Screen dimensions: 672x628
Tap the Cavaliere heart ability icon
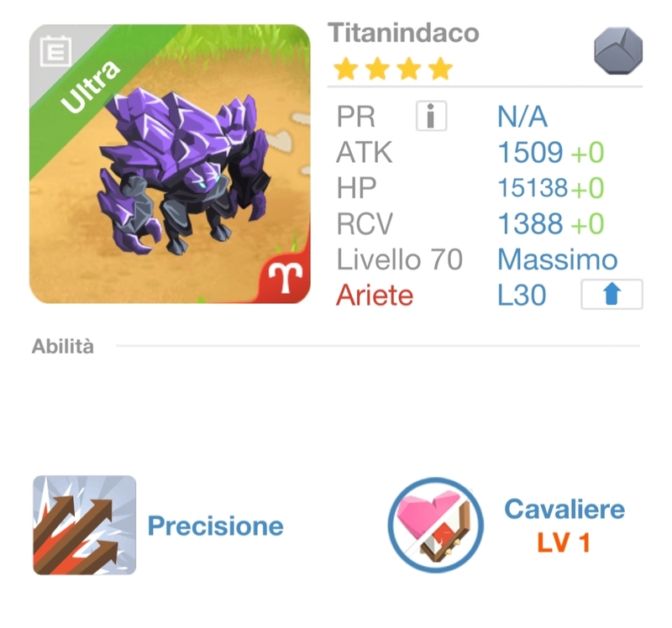pos(435,526)
